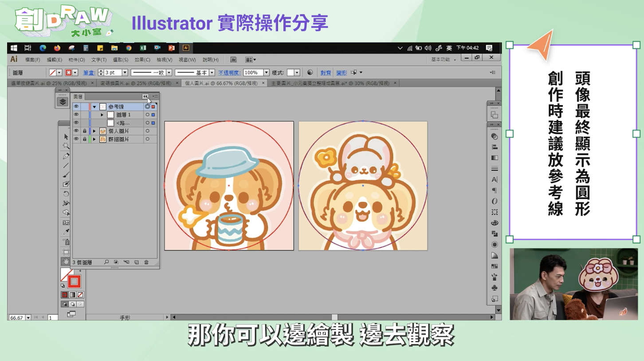Click the red stroke color box in toolbox
Screen dimensions: 644x361
click(x=74, y=281)
